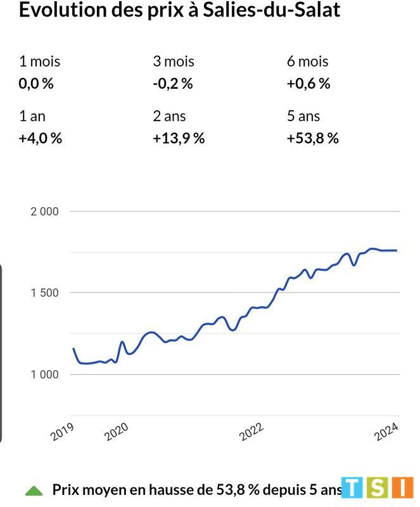Click the 2 000 y-axis label

45,212
